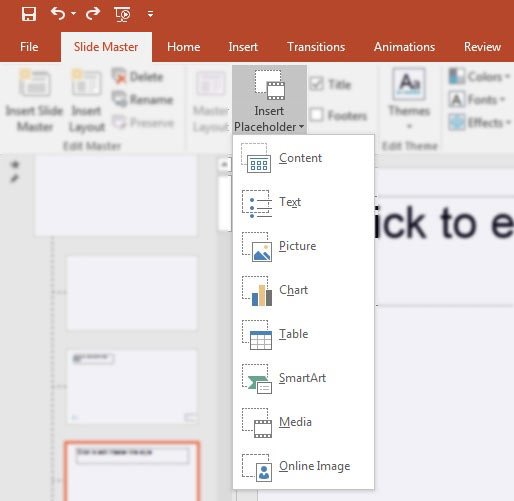This screenshot has height=501, width=514.
Task: Select the highlighted layout thumbnail
Action: point(132,471)
